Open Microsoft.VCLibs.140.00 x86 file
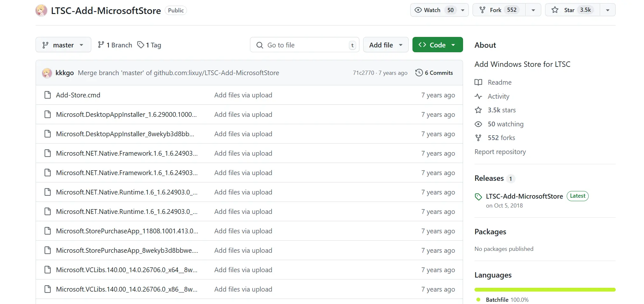 click(127, 289)
